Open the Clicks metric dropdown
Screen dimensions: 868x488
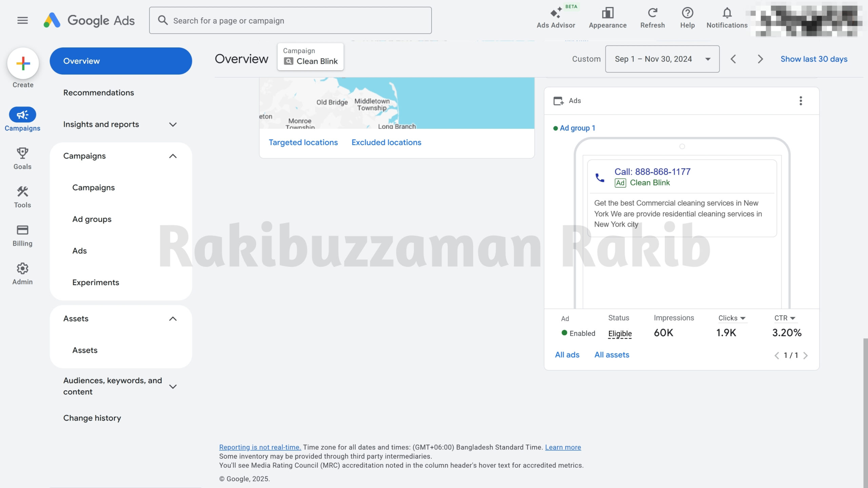point(732,318)
